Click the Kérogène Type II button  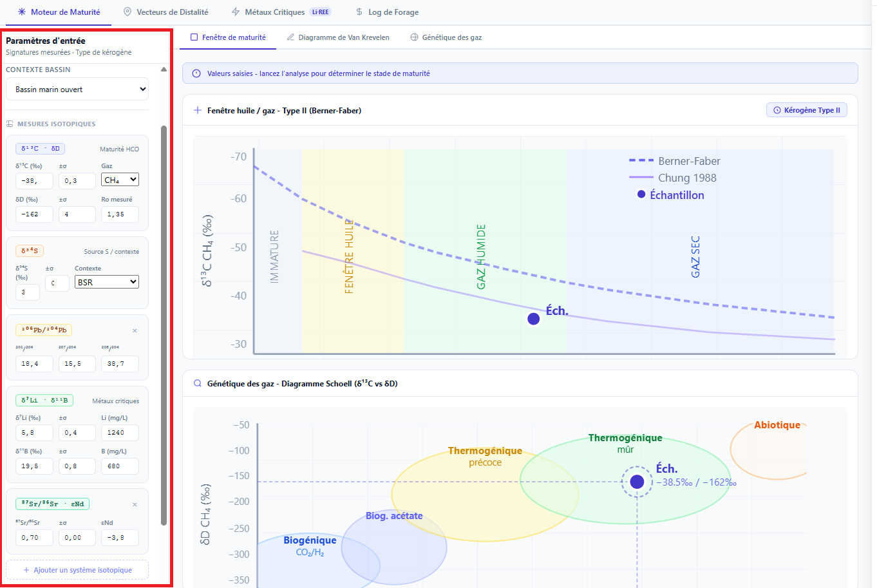pos(806,110)
